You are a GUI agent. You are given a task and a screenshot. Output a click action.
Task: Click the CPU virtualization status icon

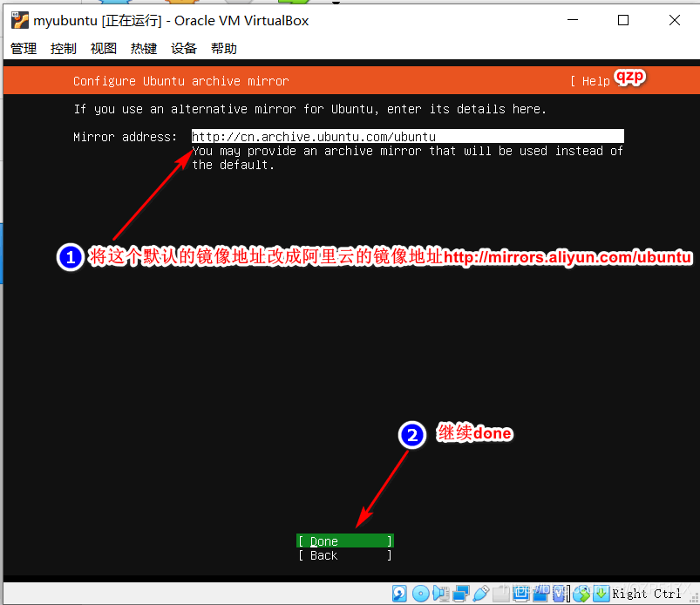[560, 594]
